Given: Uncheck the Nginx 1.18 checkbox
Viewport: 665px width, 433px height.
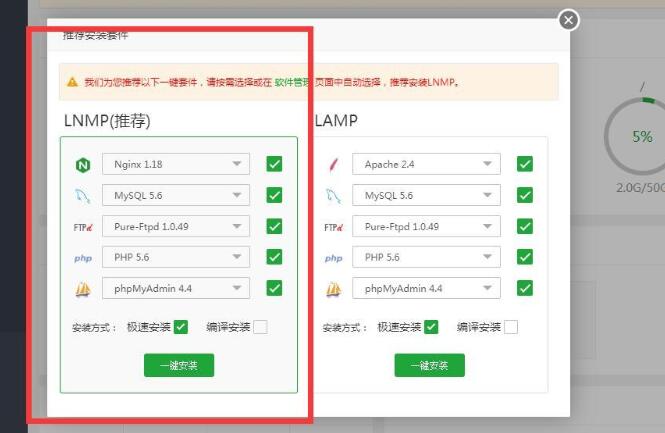Looking at the screenshot, I should (x=274, y=164).
